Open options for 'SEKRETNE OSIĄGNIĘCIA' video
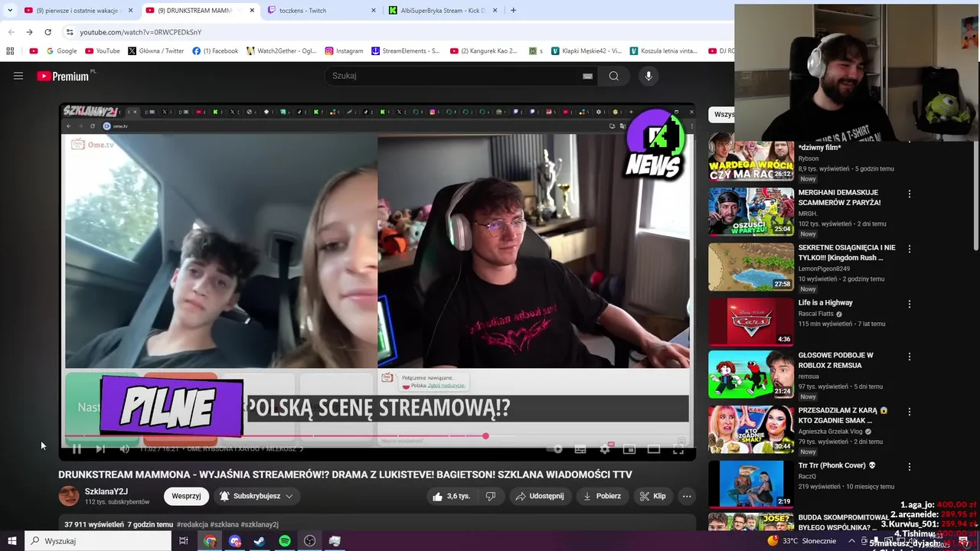980x551 pixels. (x=909, y=249)
